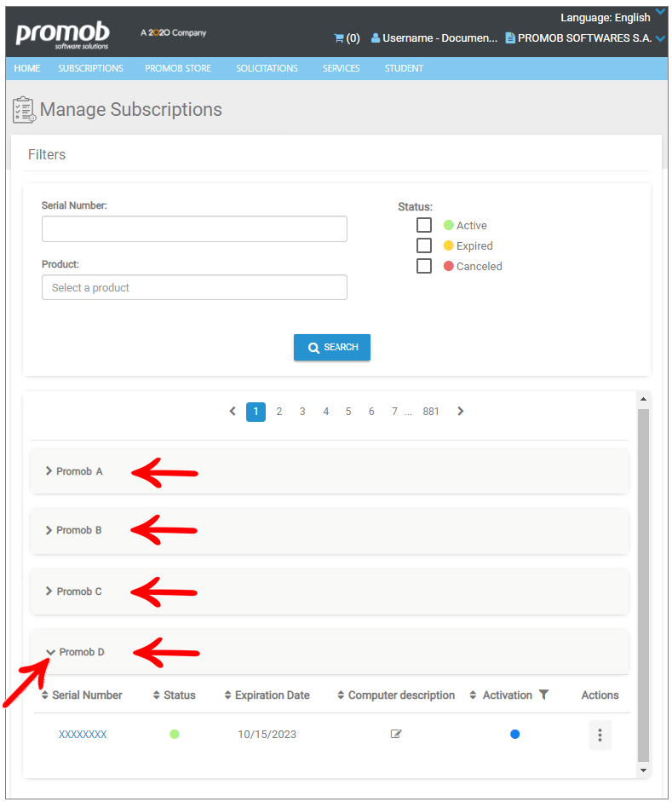
Task: Click the user profile icon beside Username
Action: pos(375,38)
